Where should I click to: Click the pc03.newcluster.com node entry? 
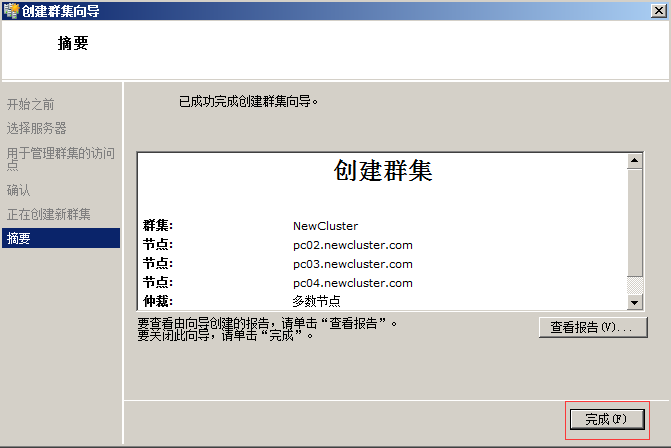point(352,264)
